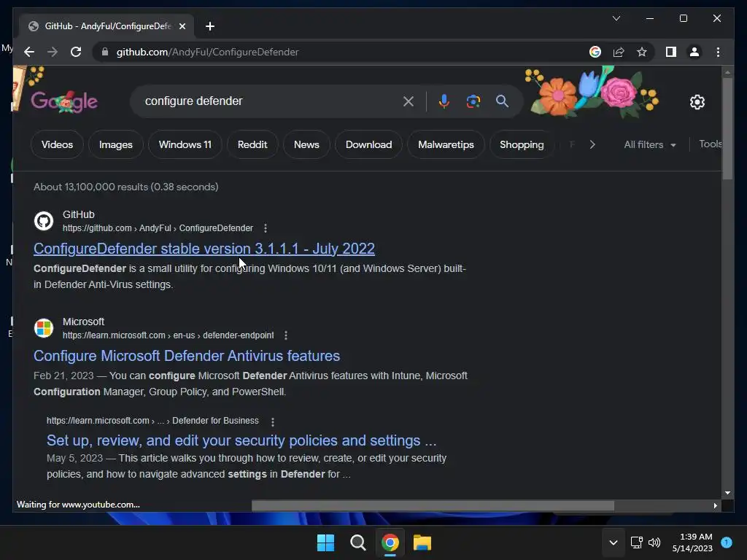This screenshot has width=747, height=560.
Task: Filter results by Shopping
Action: [x=522, y=144]
